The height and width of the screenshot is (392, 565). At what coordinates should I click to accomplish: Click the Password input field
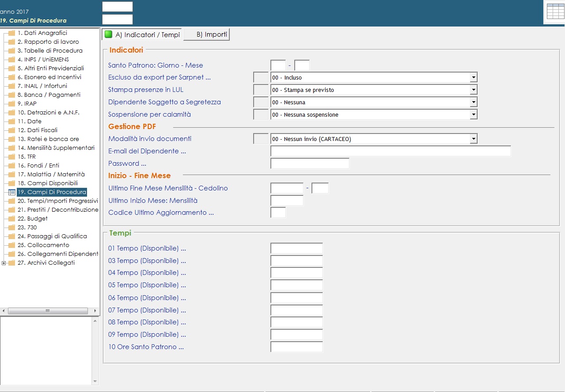click(x=309, y=164)
